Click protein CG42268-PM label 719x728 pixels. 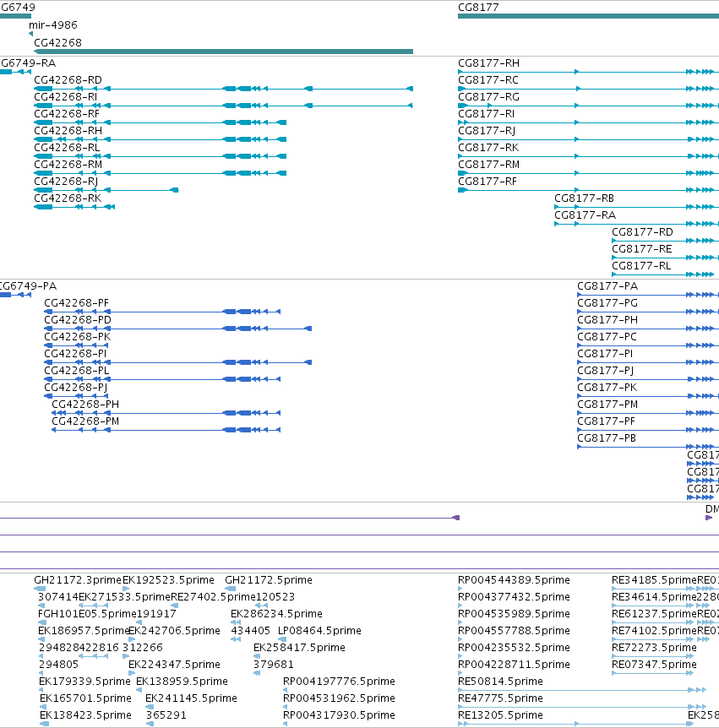click(85, 421)
